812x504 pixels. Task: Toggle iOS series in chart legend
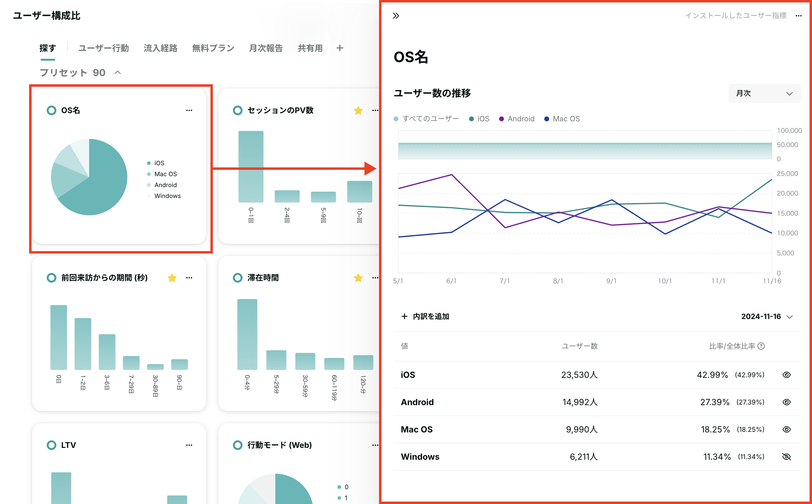(479, 119)
